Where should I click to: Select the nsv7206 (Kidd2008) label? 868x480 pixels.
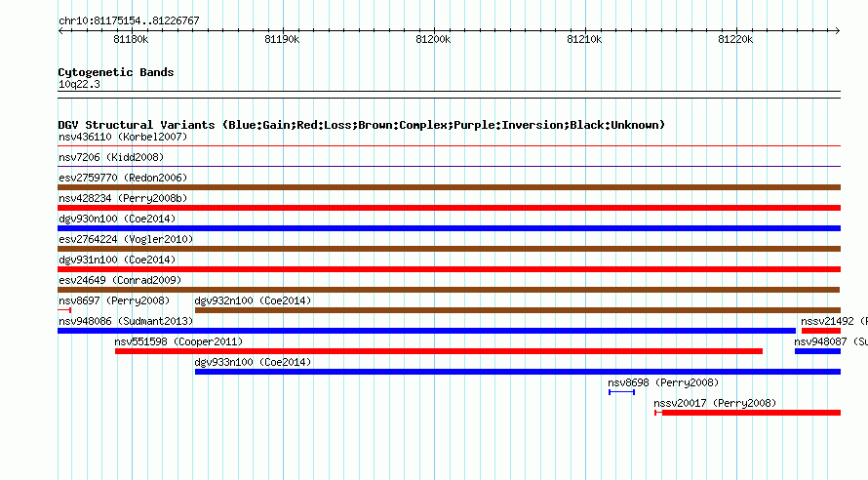point(111,157)
